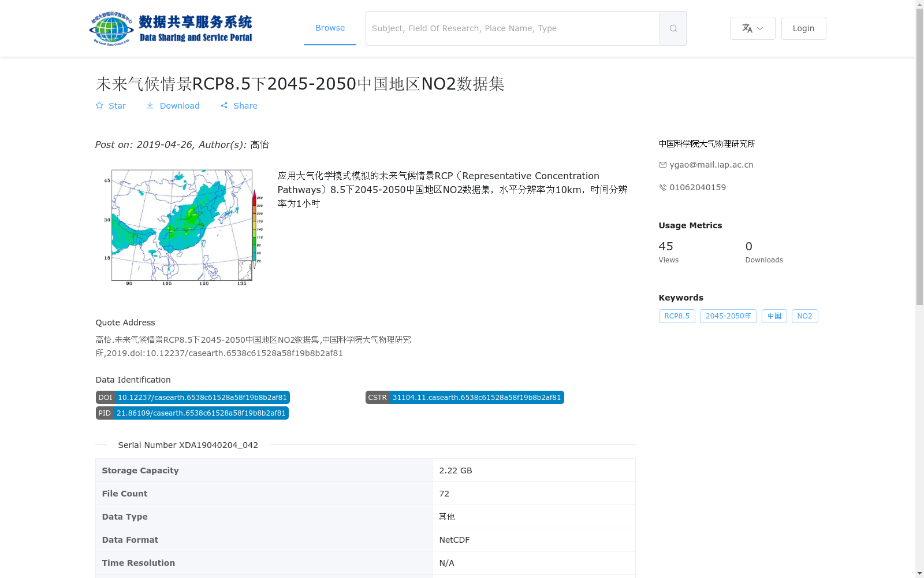Click the magnifier search button
This screenshot has height=578, width=924.
[x=673, y=28]
